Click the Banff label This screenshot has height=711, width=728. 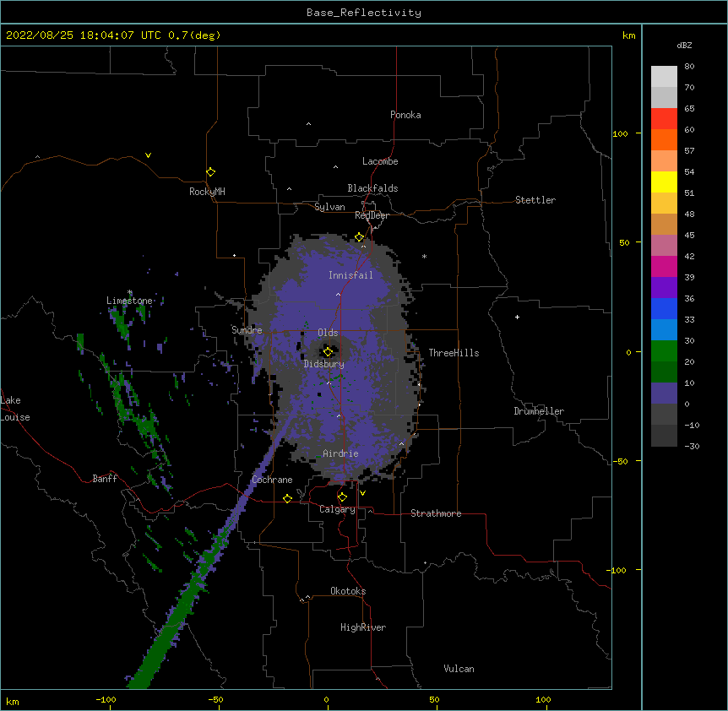pos(105,479)
